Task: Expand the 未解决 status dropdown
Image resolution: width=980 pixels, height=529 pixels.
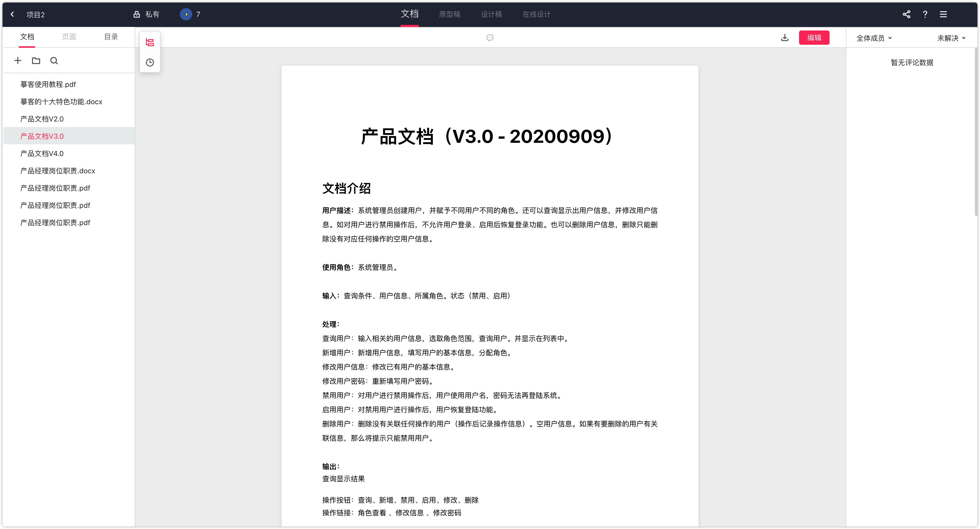Action: (951, 38)
